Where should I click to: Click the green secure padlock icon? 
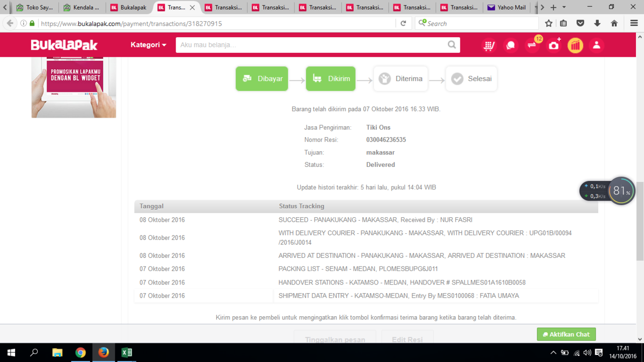(x=32, y=23)
